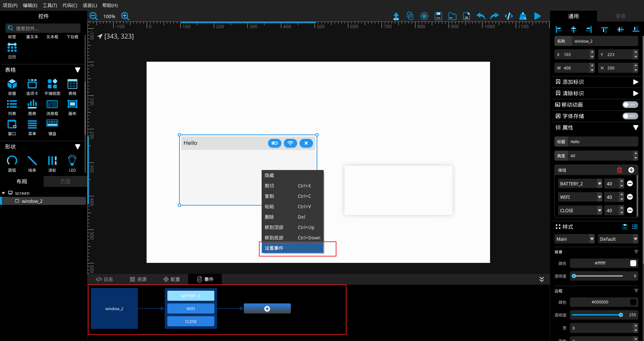This screenshot has height=341, width=644.
Task: Align bottom using the alignment icon
Action: 636,30
